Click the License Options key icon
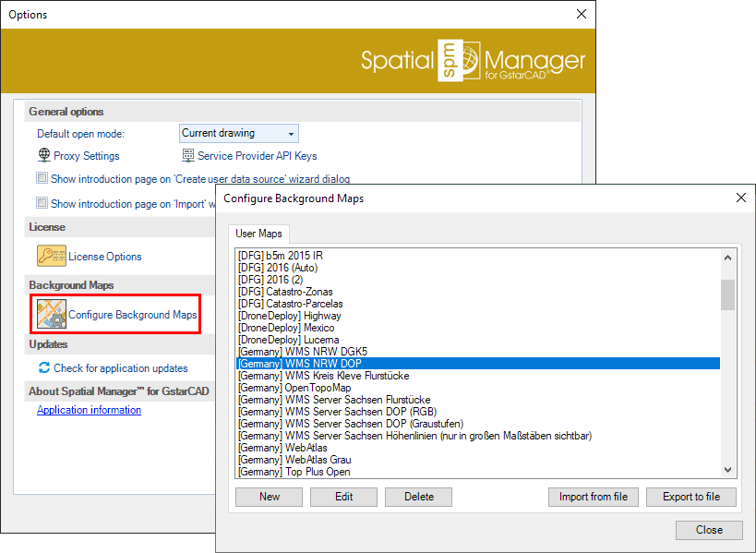 [x=52, y=256]
